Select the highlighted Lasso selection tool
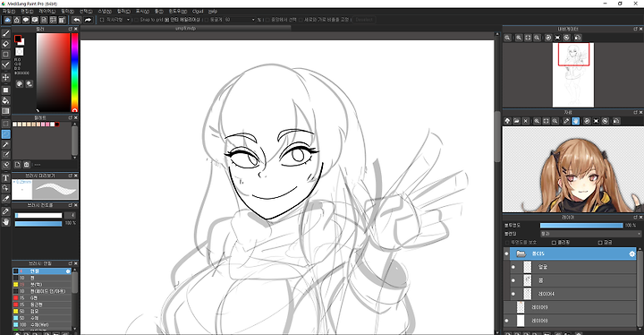 5,134
